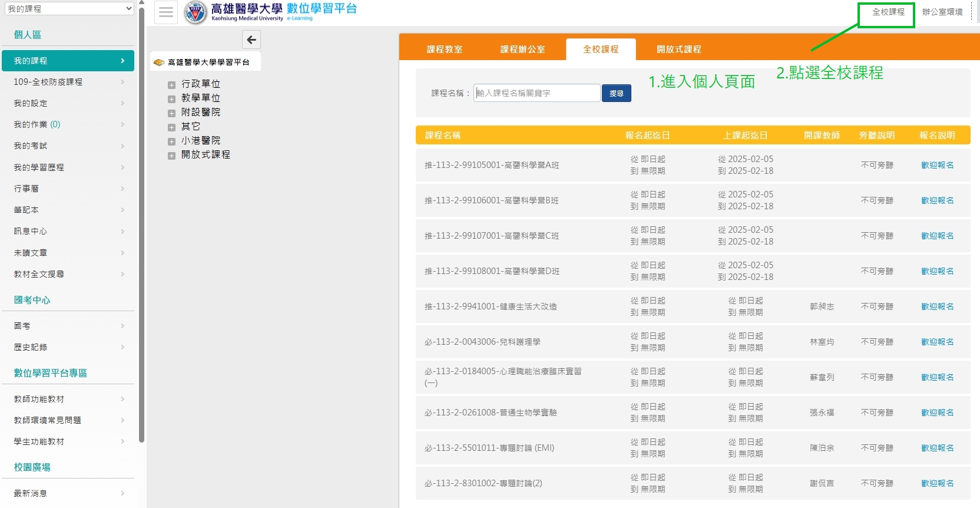Viewport: 980px width, 508px height.
Task: Open 訊息中心 sidebar item
Action: [x=68, y=231]
